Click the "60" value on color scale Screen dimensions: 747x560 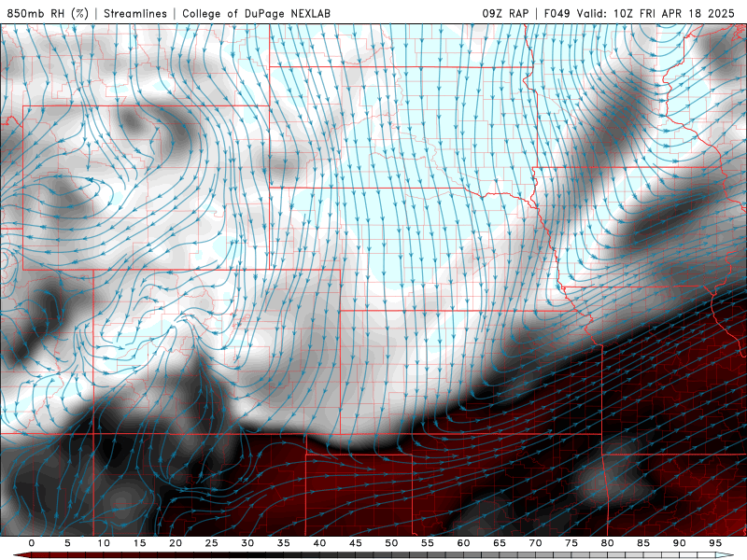pyautogui.click(x=463, y=543)
